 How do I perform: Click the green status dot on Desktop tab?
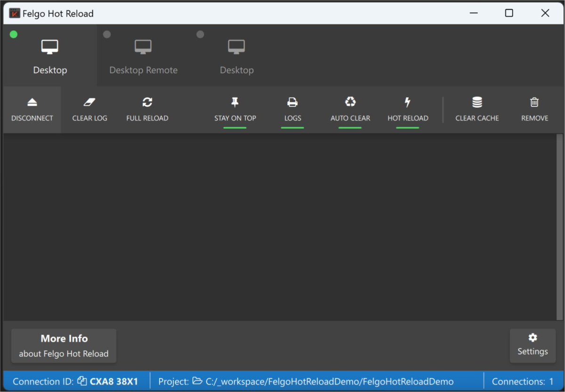pyautogui.click(x=14, y=34)
